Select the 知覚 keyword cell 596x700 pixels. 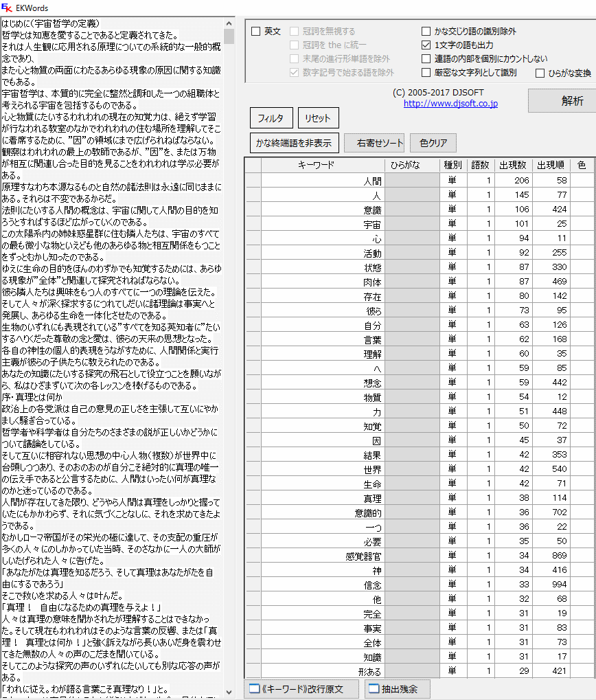tap(323, 426)
